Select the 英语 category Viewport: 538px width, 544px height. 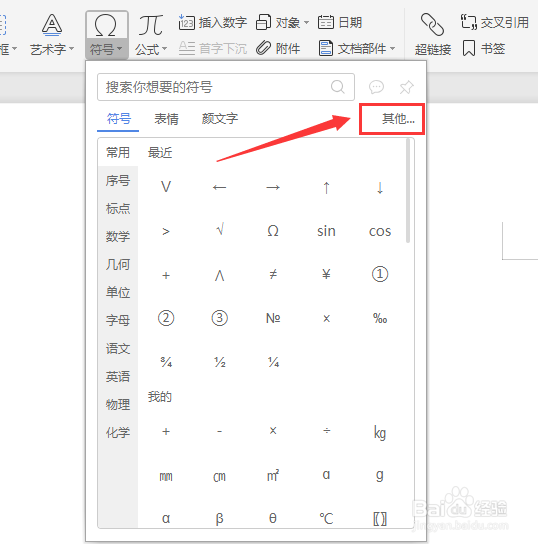[118, 376]
